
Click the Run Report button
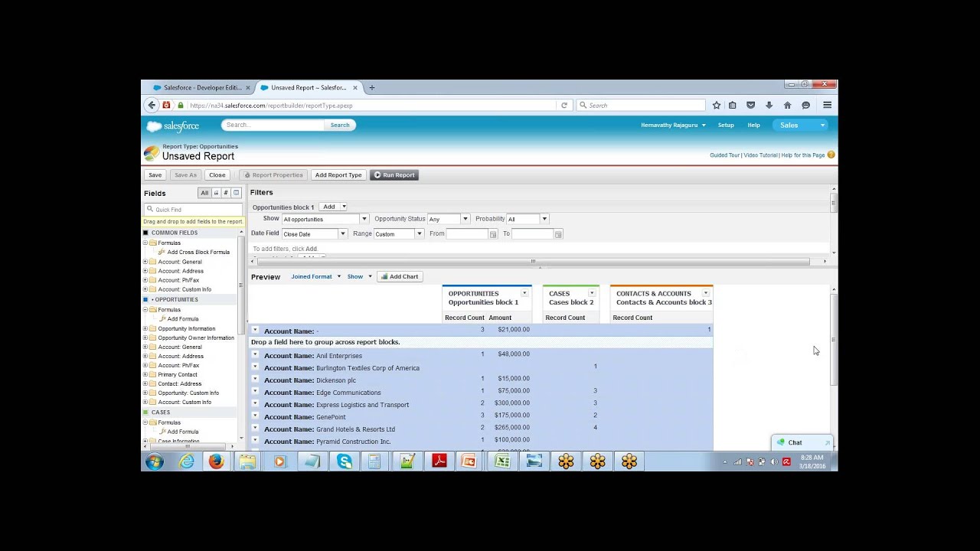(394, 175)
